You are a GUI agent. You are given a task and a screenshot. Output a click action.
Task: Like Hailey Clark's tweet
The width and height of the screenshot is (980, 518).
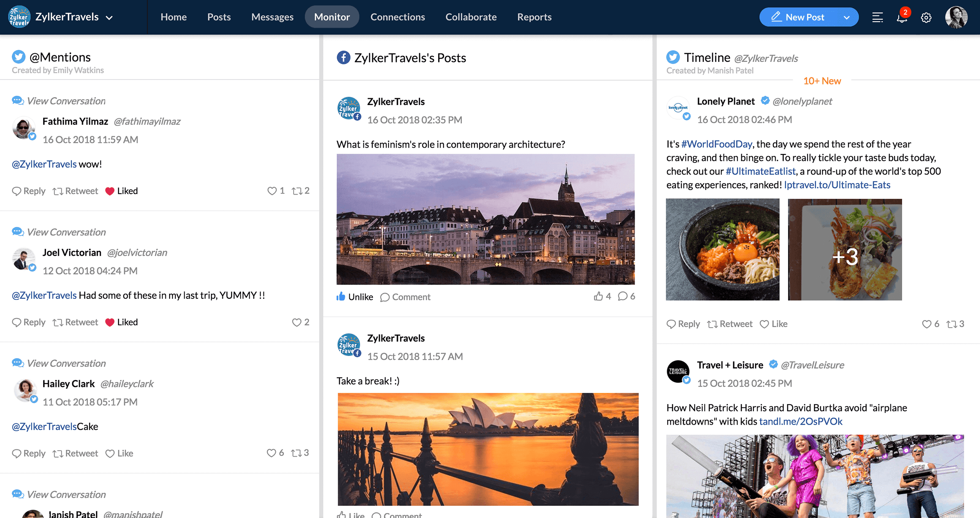[119, 453]
